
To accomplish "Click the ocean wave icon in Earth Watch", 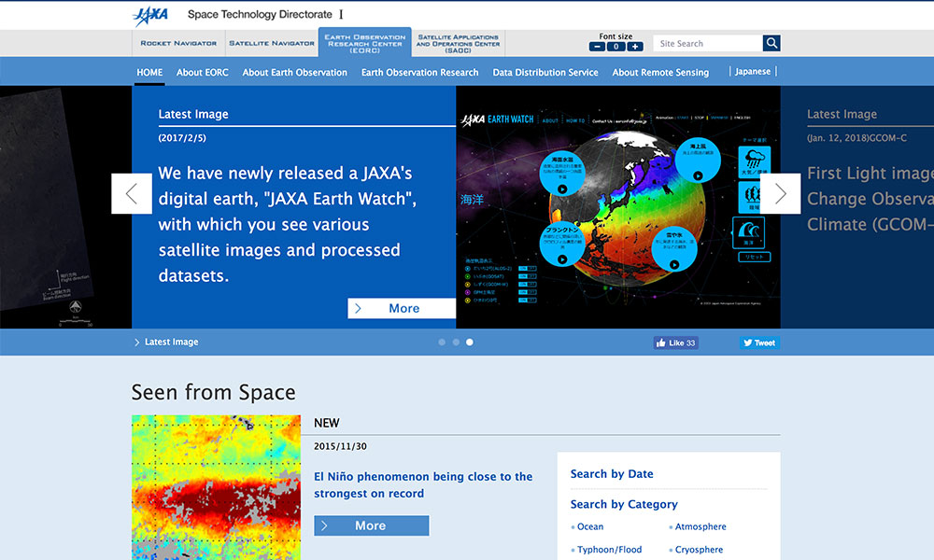I will 749,232.
